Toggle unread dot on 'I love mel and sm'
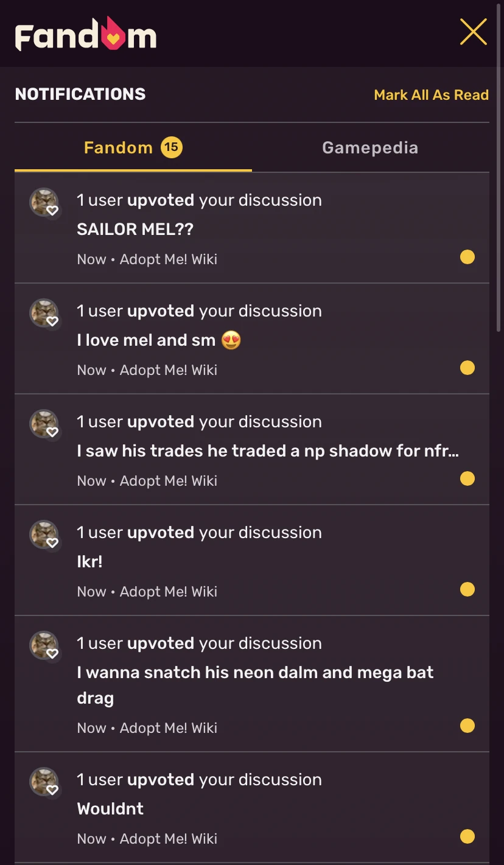The width and height of the screenshot is (504, 865). [x=467, y=368]
